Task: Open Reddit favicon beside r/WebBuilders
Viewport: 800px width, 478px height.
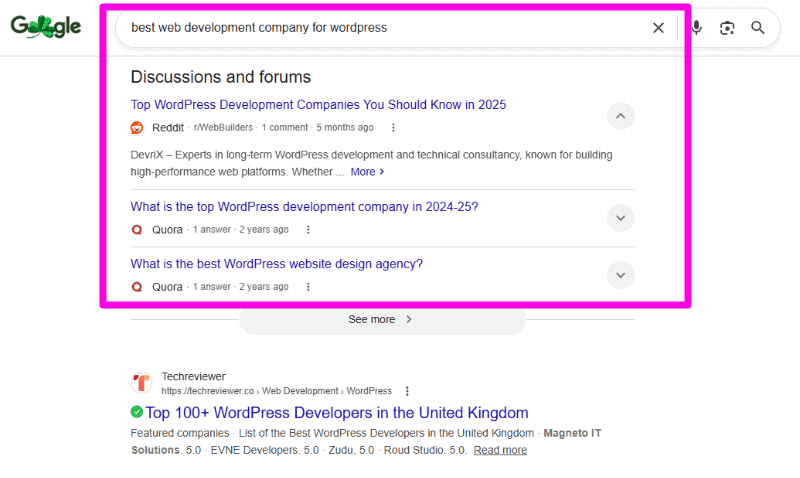Action: (137, 128)
